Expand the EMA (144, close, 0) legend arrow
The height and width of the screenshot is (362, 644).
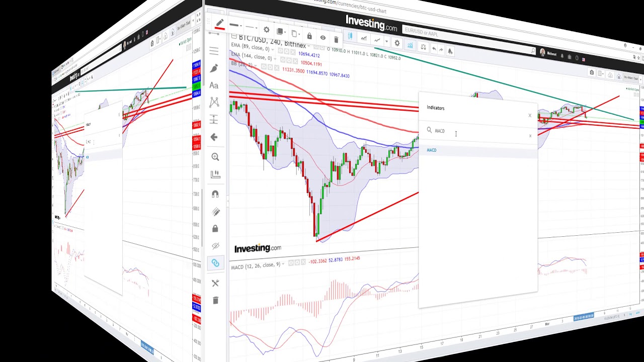276,59
